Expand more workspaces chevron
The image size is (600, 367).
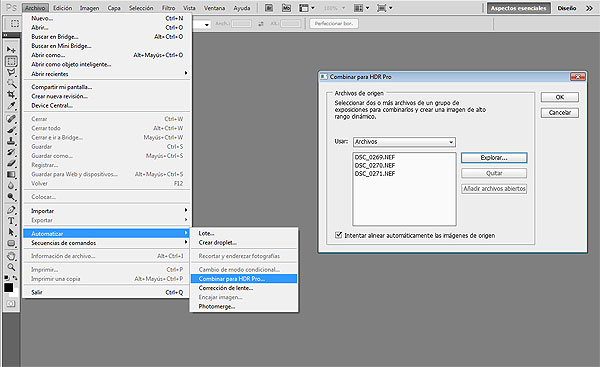[x=589, y=8]
